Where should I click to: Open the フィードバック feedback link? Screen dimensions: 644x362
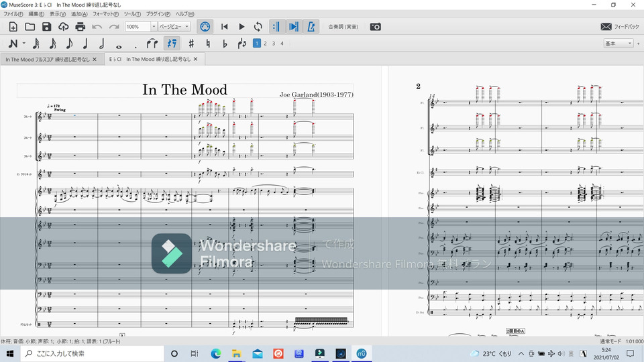(620, 27)
